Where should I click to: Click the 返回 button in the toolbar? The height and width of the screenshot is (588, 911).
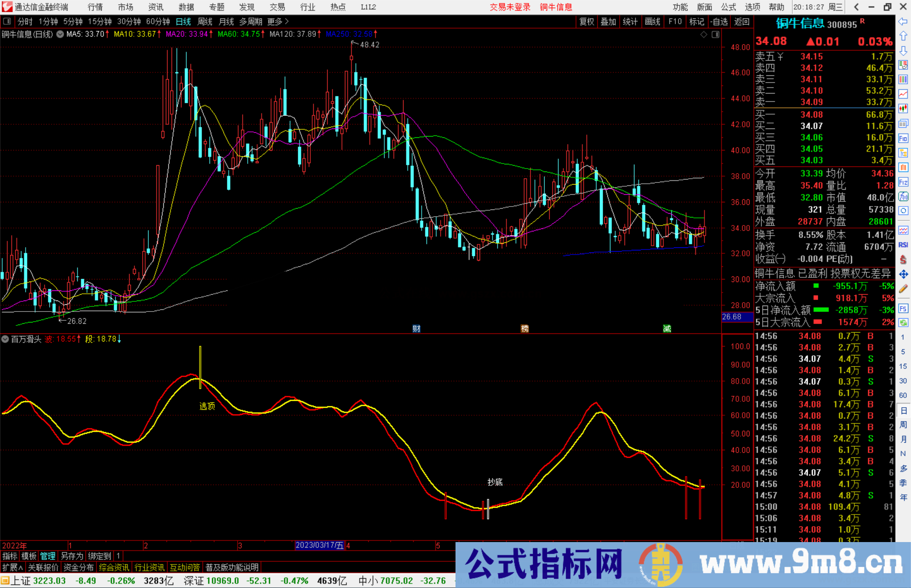741,21
